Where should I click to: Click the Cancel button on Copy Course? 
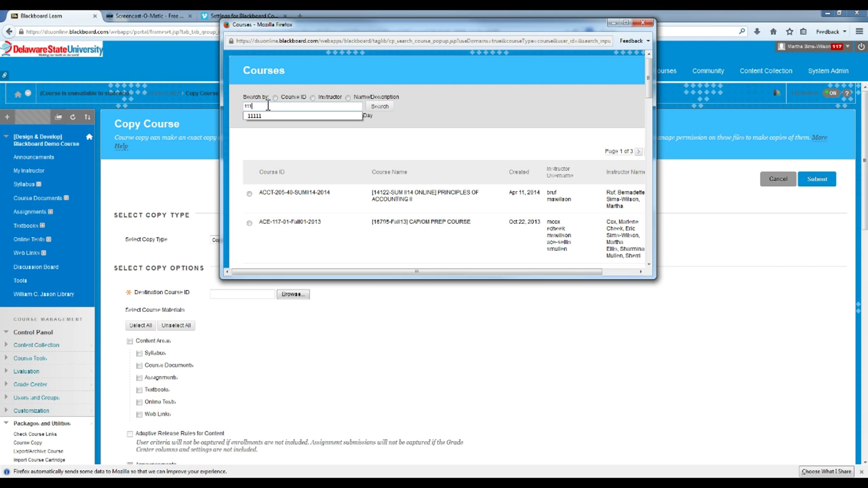pos(778,179)
